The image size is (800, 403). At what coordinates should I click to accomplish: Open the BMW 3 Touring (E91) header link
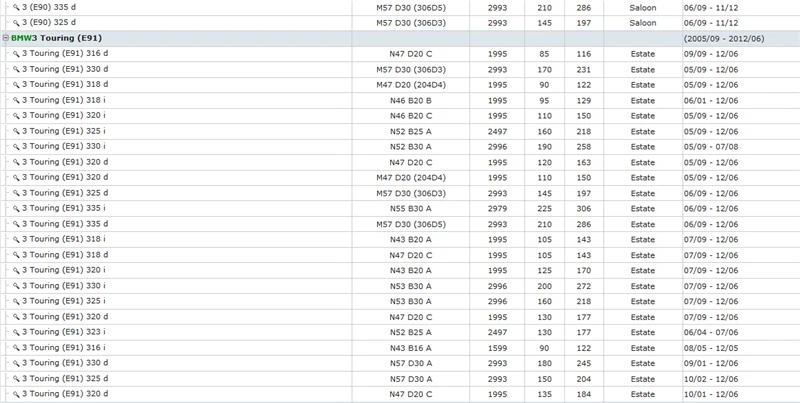pos(57,38)
